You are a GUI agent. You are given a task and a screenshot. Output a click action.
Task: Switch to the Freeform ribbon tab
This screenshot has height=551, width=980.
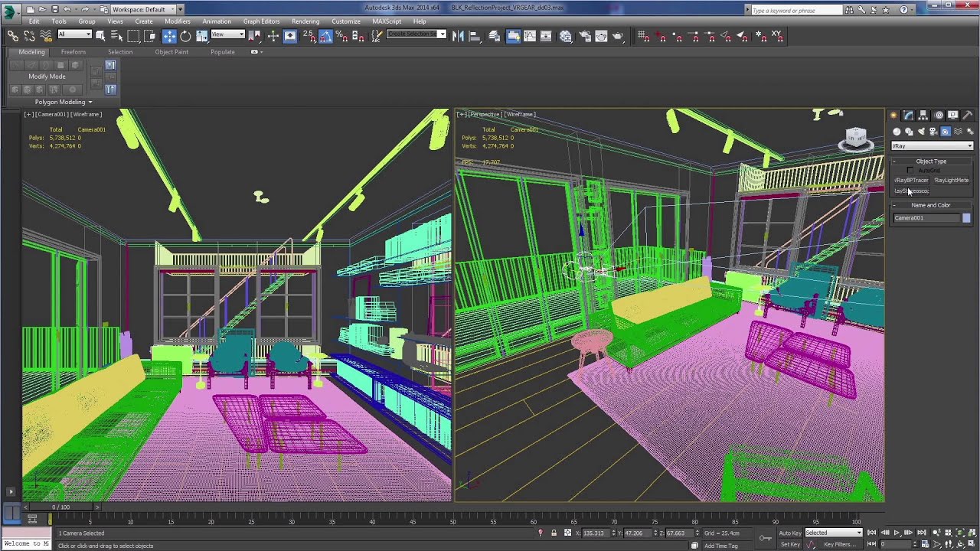(x=73, y=52)
